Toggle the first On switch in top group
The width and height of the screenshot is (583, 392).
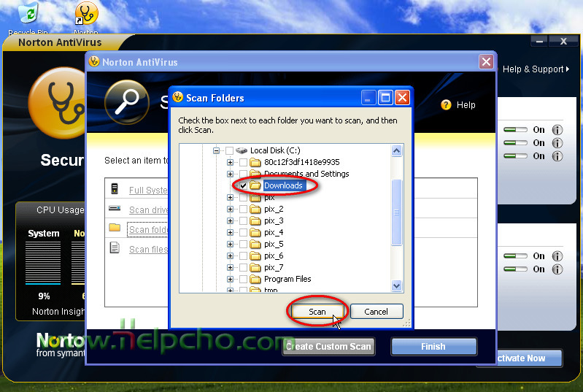[515, 130]
